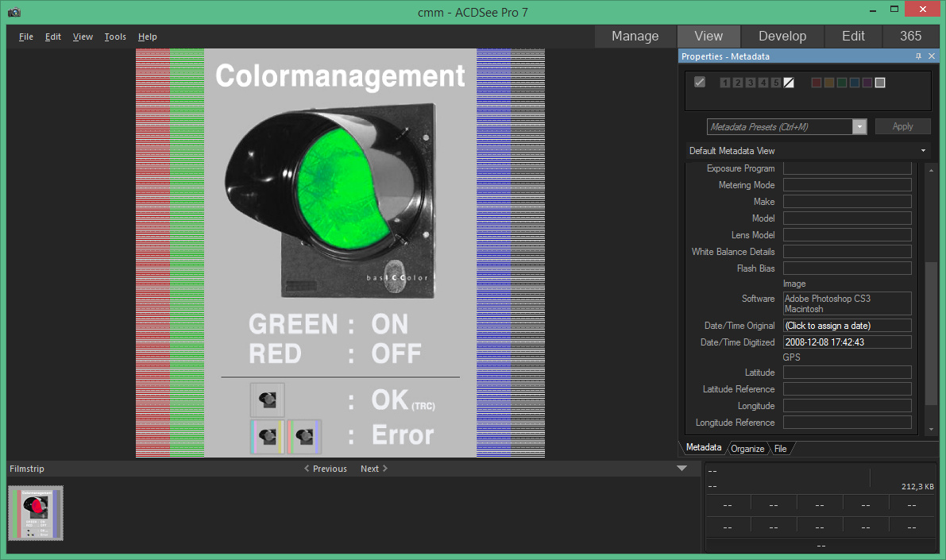946x560 pixels.
Task: Expand the Default Metadata View selector
Action: coord(923,151)
